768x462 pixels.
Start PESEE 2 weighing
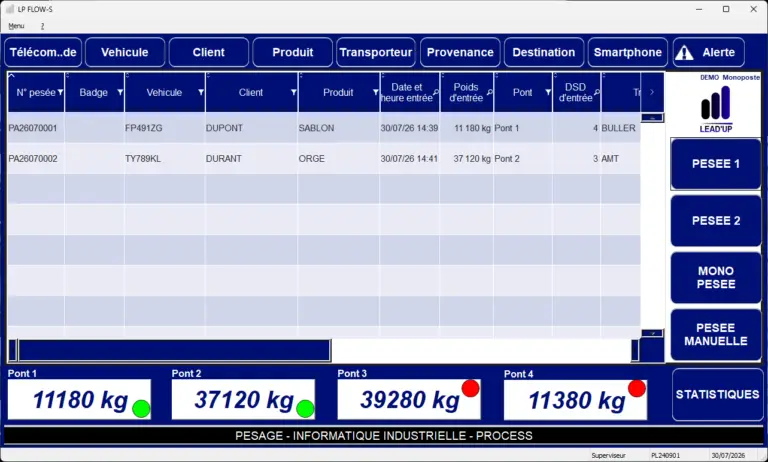tap(716, 221)
